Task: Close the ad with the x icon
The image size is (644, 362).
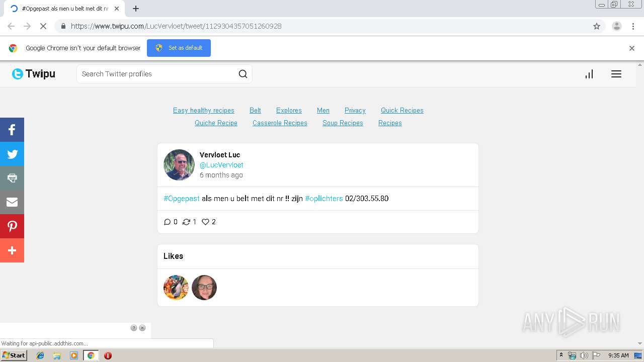Action: pos(142,328)
